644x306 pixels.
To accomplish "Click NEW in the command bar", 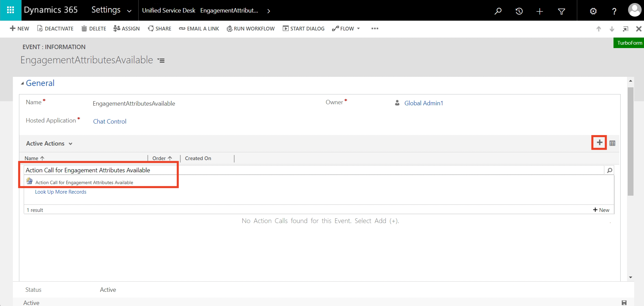I will click(19, 28).
